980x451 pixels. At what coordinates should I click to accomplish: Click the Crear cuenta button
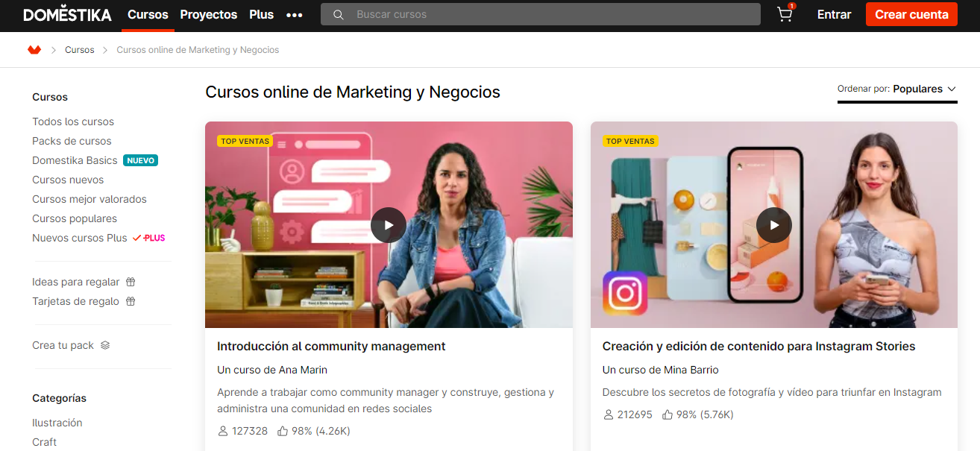tap(911, 14)
